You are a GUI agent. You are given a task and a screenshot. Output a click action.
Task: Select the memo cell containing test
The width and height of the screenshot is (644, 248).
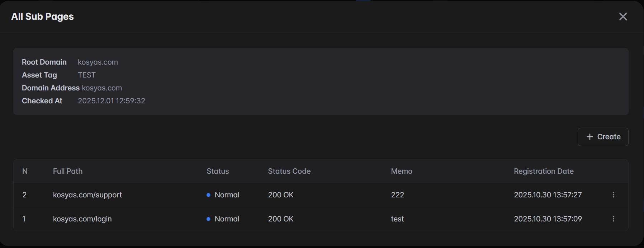(x=397, y=219)
